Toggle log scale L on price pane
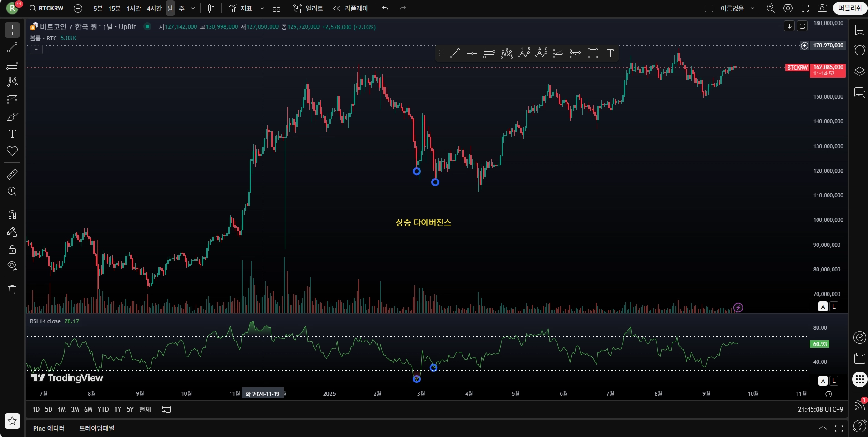 pyautogui.click(x=834, y=306)
